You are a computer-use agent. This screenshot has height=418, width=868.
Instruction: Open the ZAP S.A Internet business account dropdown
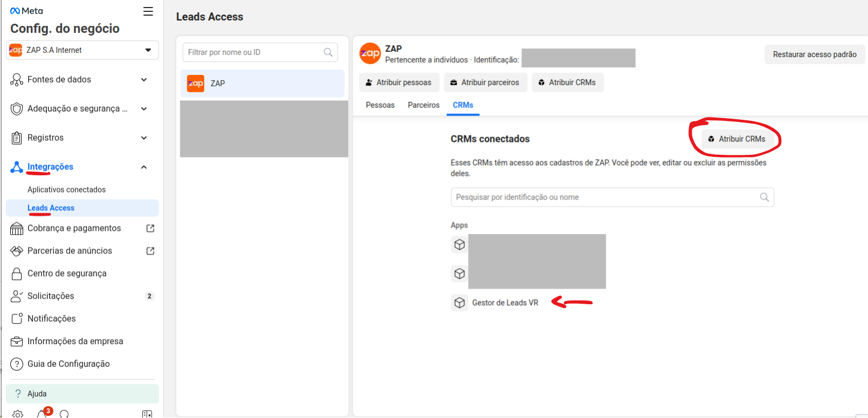coord(82,50)
